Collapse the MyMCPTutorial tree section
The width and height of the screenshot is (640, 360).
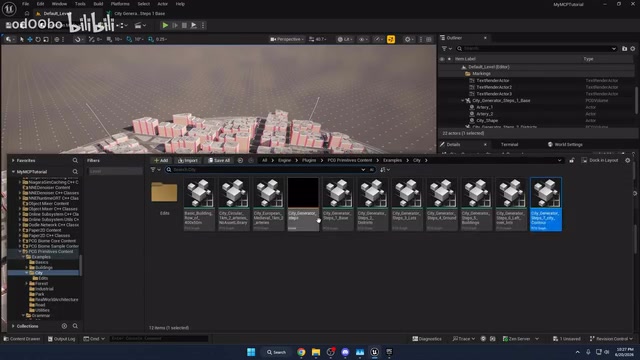pyautogui.click(x=13, y=172)
